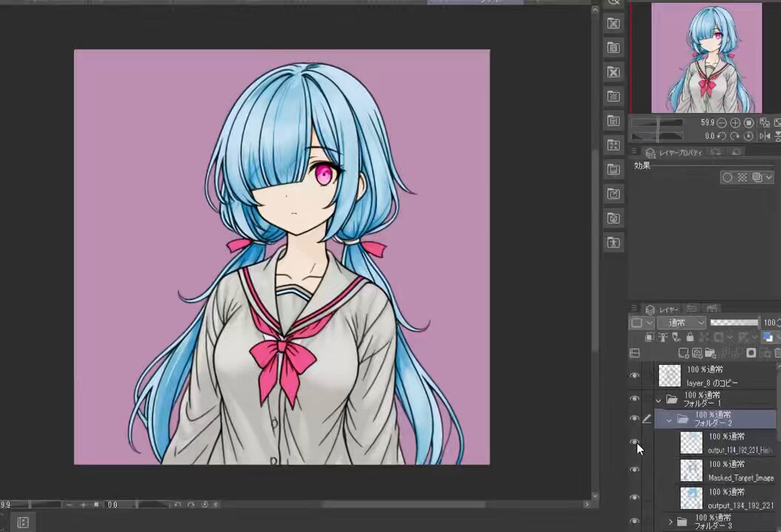The height and width of the screenshot is (532, 781).
Task: Adjust Navigator zoom slider
Action: [x=657, y=123]
